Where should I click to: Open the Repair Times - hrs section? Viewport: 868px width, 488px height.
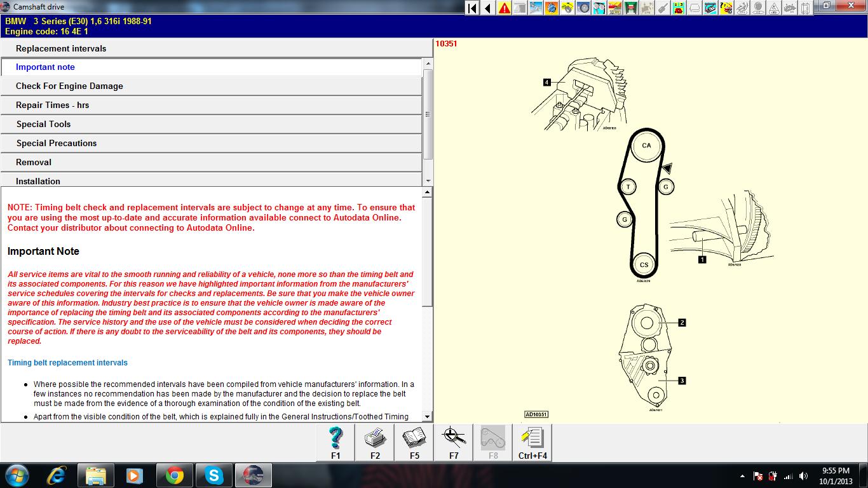click(x=211, y=105)
